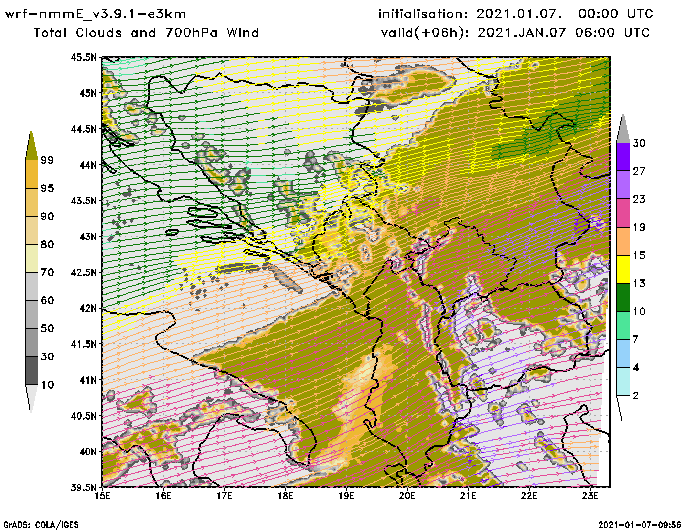Pick the orange wind swatch between 15 and 19
The width and height of the screenshot is (700, 530).
pos(623,241)
